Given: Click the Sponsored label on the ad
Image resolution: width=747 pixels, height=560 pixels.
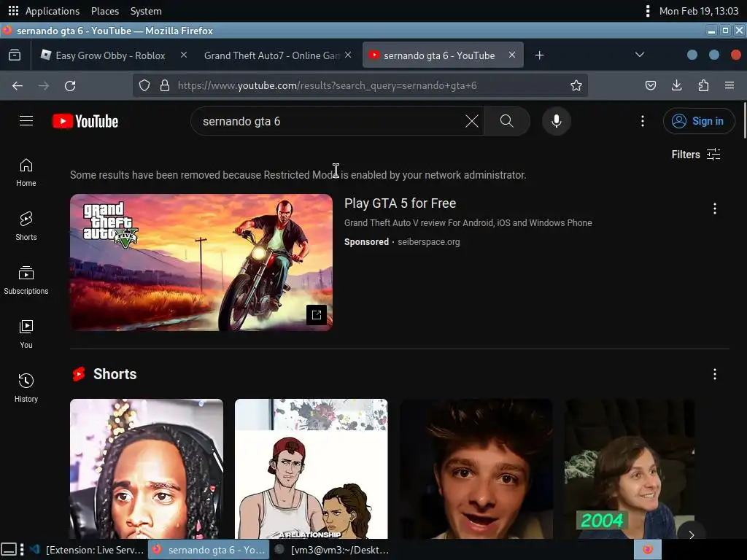Looking at the screenshot, I should [x=366, y=242].
